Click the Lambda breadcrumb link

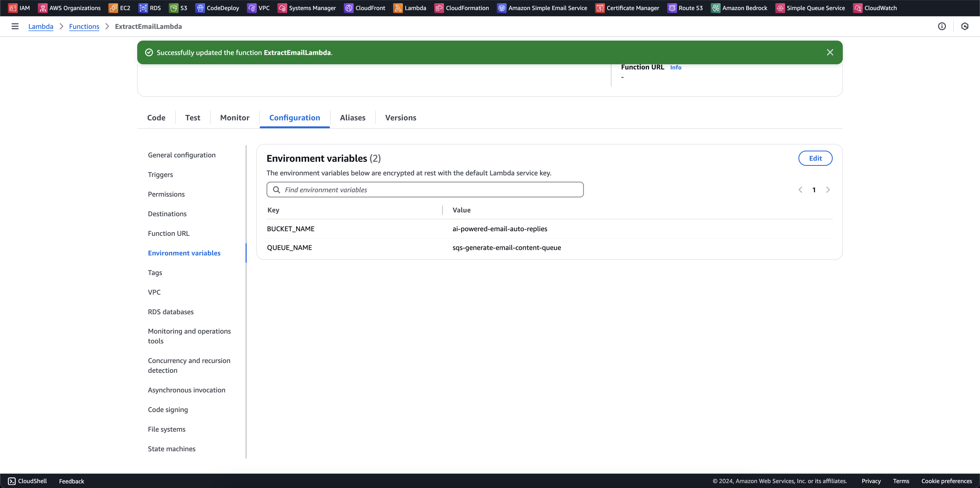coord(41,26)
